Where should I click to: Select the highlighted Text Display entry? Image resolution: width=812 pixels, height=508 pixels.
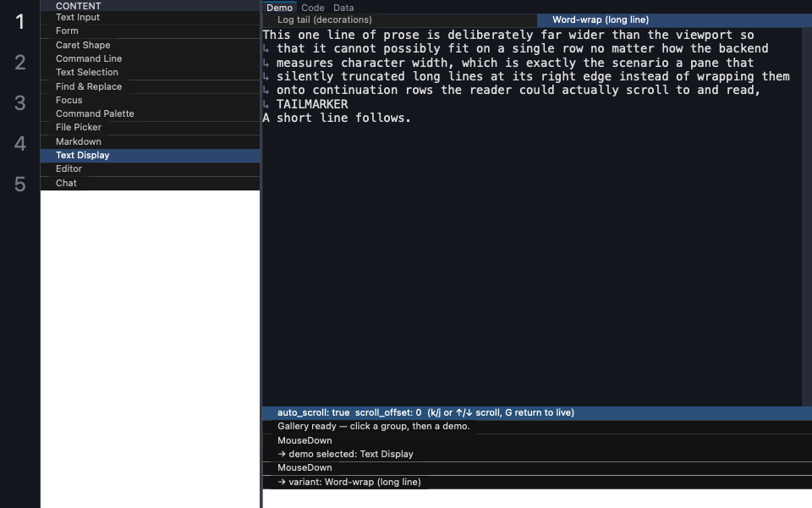point(151,156)
